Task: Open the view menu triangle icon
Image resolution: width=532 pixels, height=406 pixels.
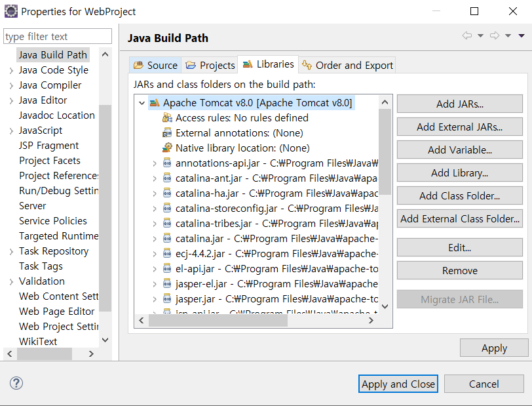Action: [522, 35]
